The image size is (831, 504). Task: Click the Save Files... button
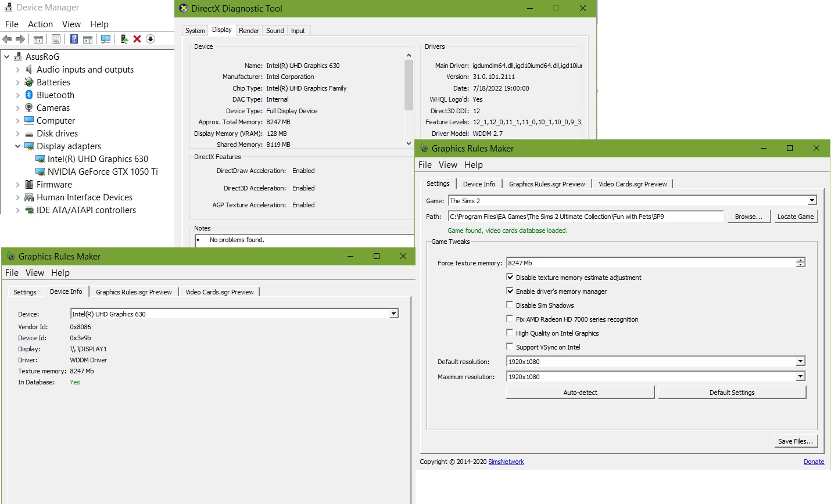(795, 441)
